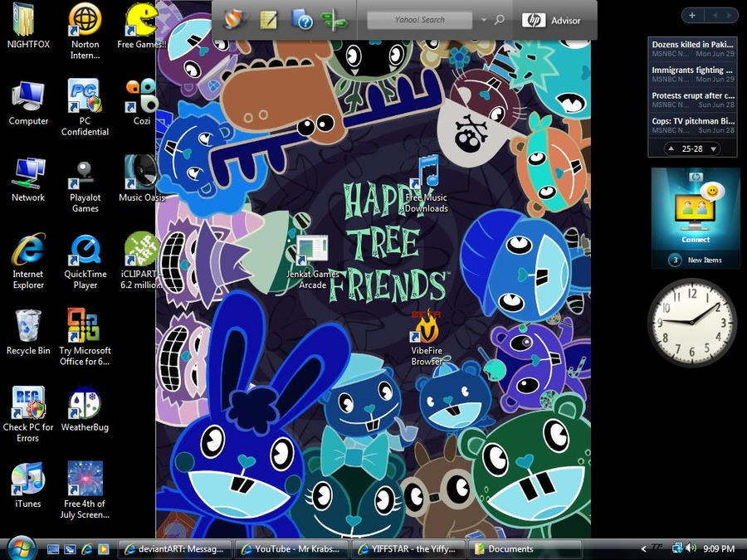Open the Recycle Bin
747x560 pixels.
[28, 333]
